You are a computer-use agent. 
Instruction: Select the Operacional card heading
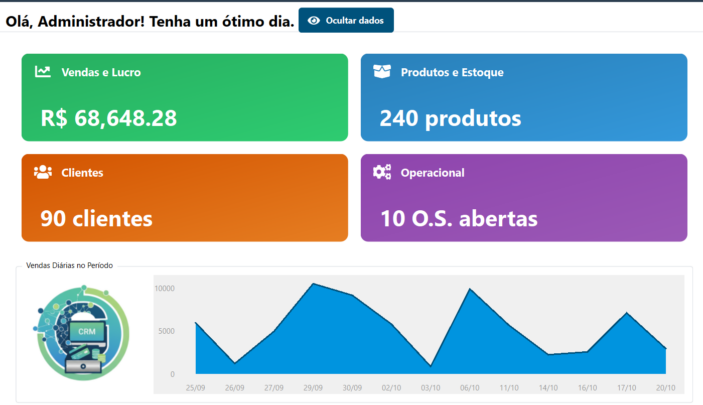click(x=432, y=173)
